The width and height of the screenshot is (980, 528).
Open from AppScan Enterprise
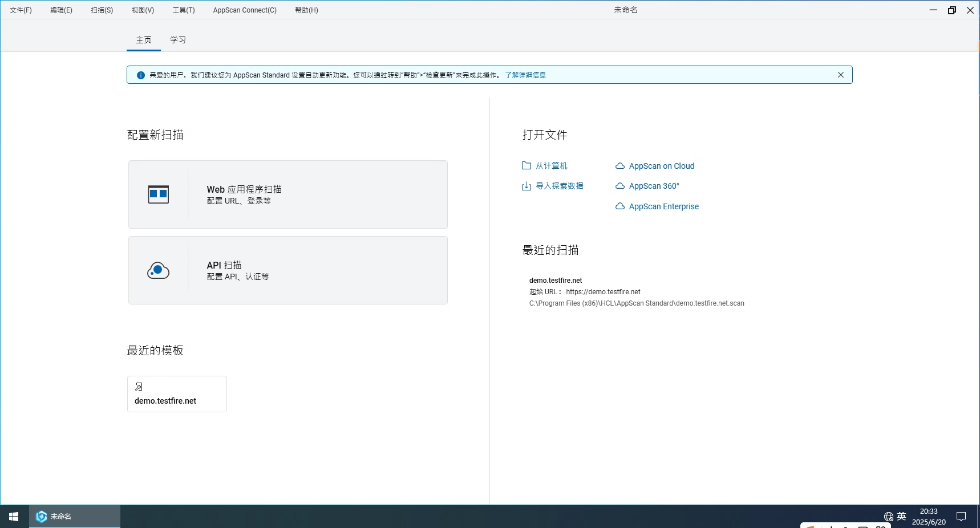pyautogui.click(x=664, y=206)
